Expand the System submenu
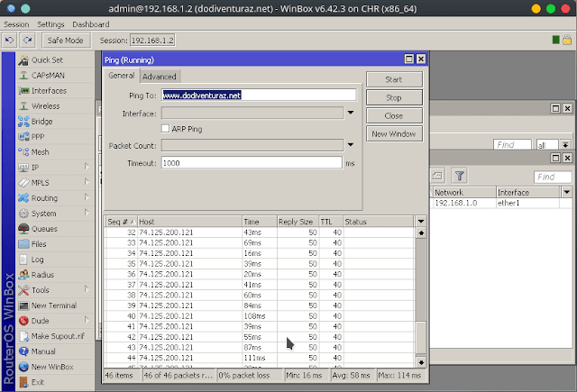Image resolution: width=577 pixels, height=392 pixels. click(x=87, y=213)
